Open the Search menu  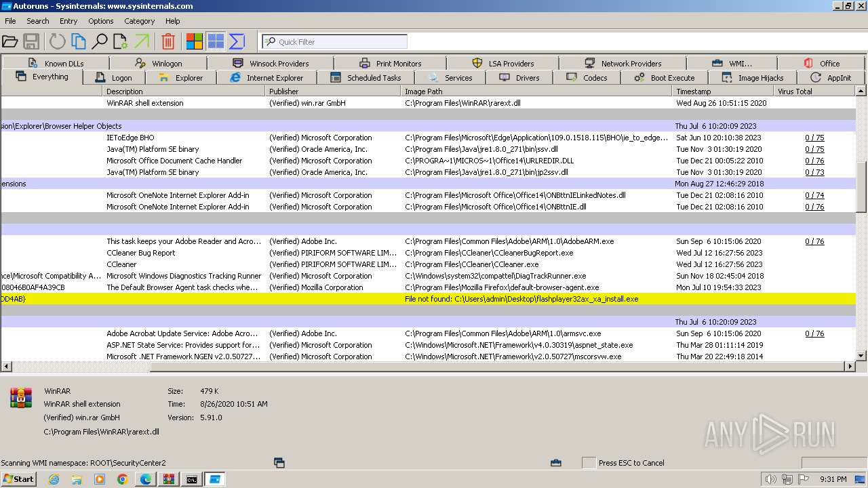pyautogui.click(x=38, y=21)
